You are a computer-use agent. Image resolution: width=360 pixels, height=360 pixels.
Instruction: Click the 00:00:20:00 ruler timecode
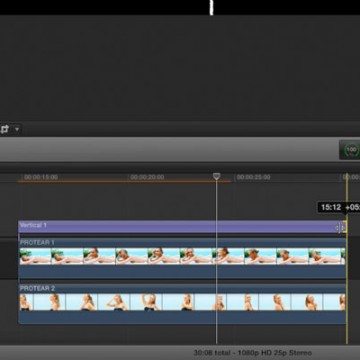pyautogui.click(x=147, y=177)
